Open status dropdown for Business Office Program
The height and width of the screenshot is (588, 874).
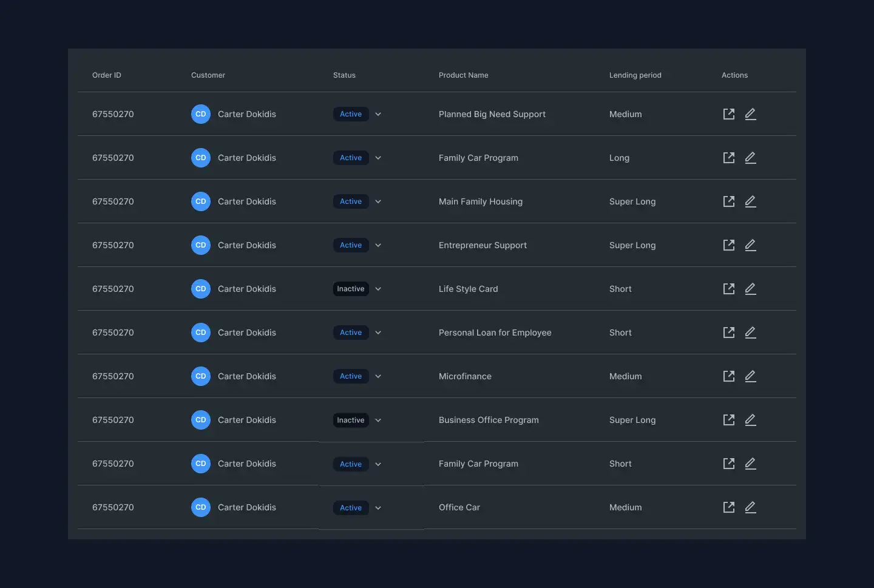tap(378, 420)
